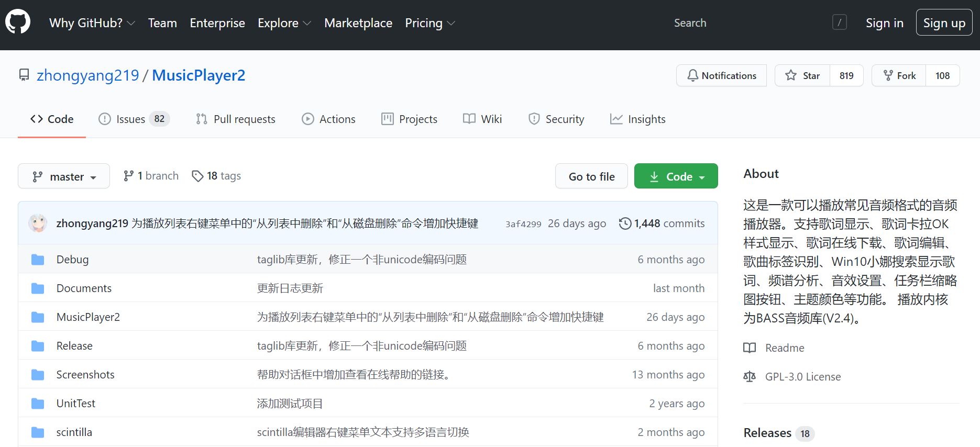
Task: Expand the Why GitHub? menu
Action: coord(92,23)
